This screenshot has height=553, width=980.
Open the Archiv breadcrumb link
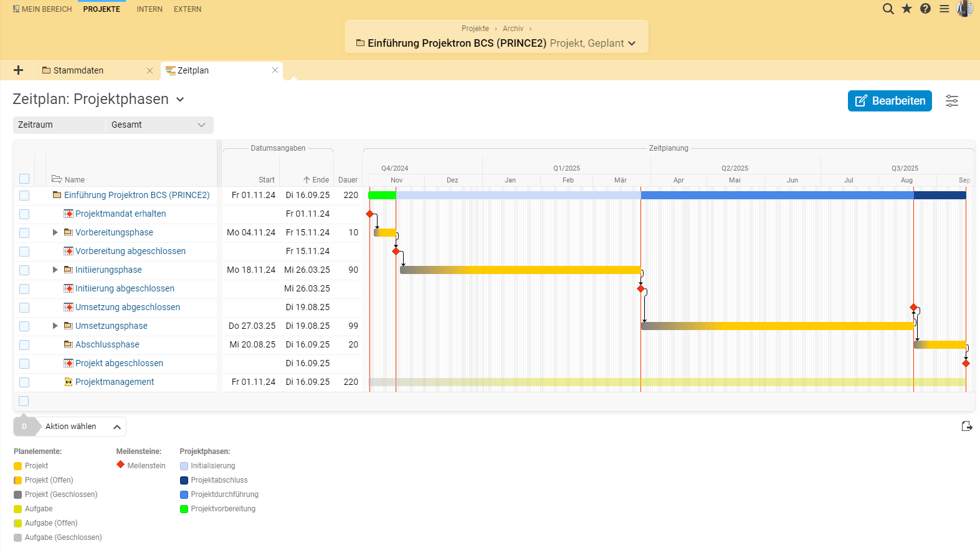(x=513, y=29)
